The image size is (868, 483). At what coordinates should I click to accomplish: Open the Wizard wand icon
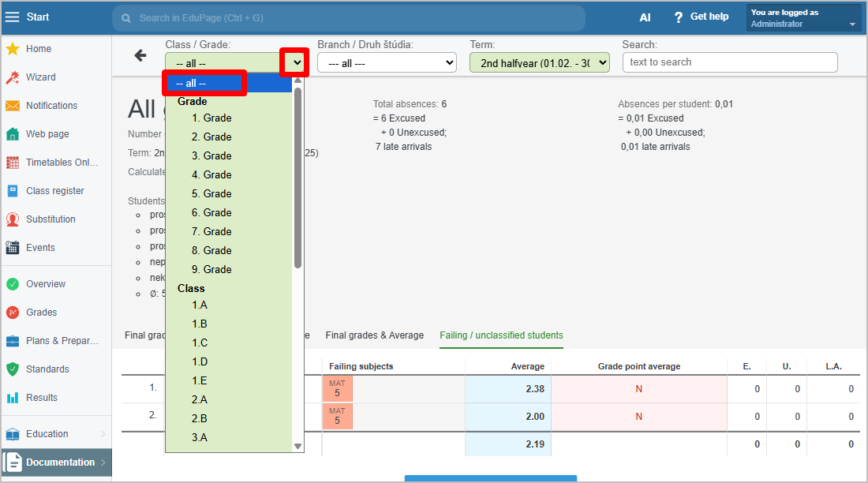(x=13, y=77)
